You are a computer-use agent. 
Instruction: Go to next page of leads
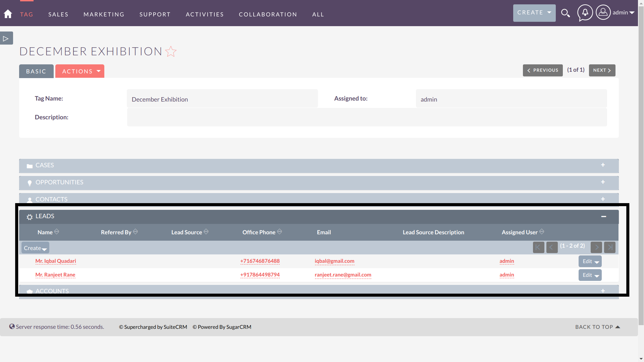point(596,247)
